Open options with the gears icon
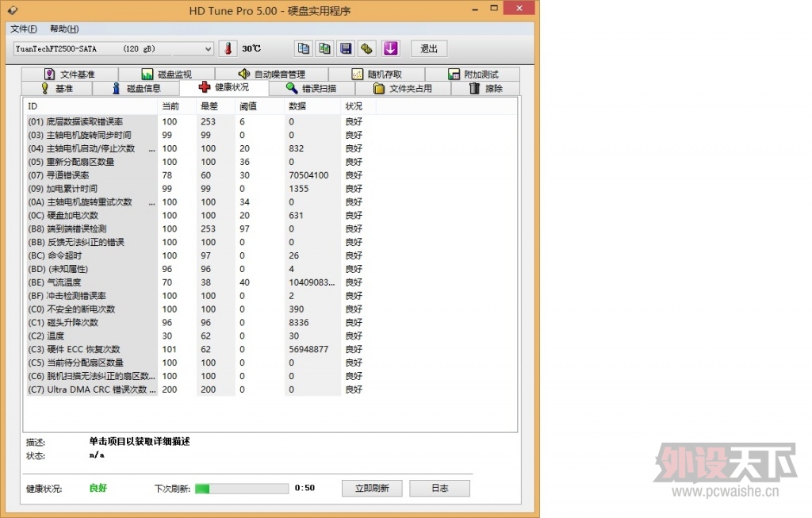Viewport: 812px width, 518px height. [367, 48]
